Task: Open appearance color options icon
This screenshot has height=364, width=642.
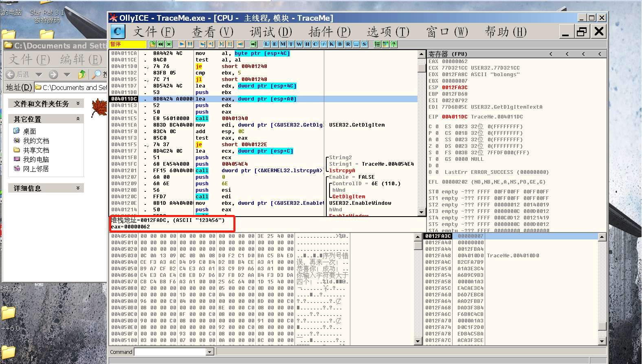Action: click(386, 44)
